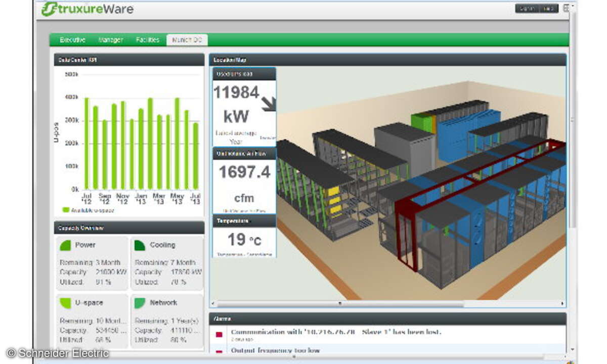Select the U-space card title
The image size is (607, 364).
[x=89, y=303]
